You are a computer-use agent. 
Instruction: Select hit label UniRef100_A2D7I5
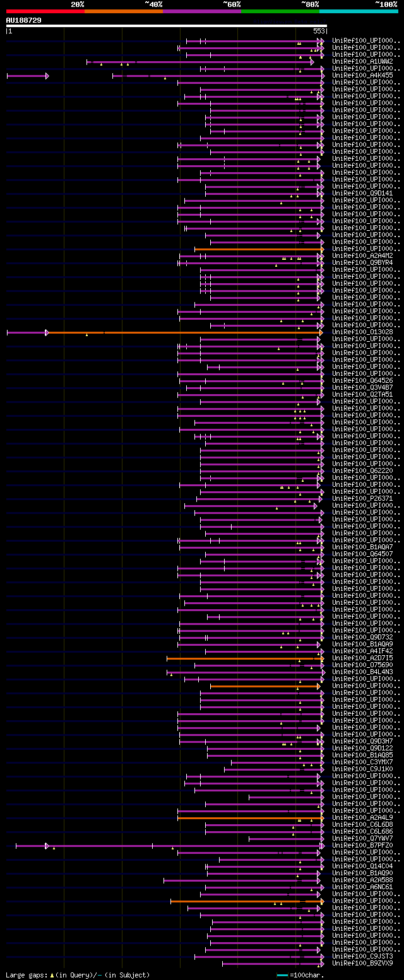tap(362, 658)
